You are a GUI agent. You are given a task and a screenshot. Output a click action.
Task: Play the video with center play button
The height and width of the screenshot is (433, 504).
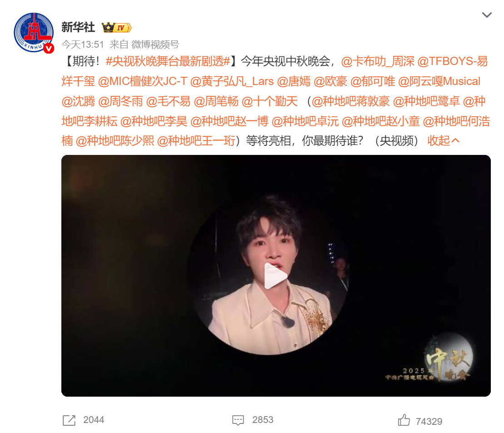coord(276,276)
